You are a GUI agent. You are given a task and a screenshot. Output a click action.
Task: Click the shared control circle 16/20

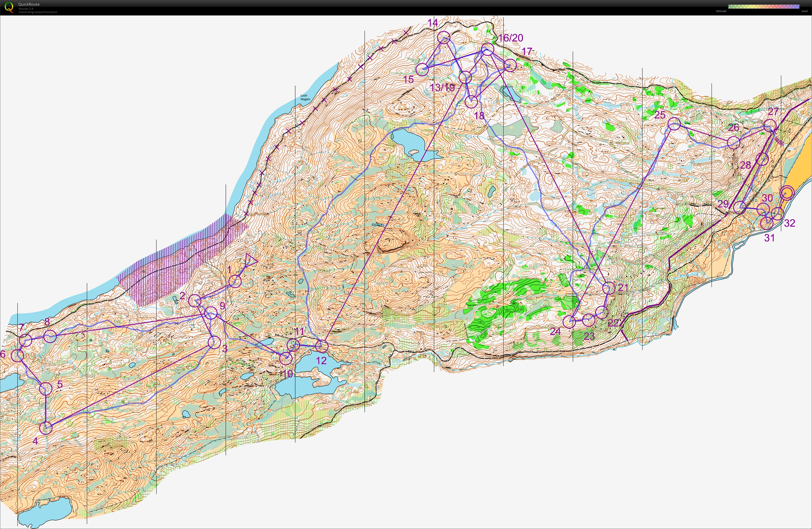click(487, 49)
